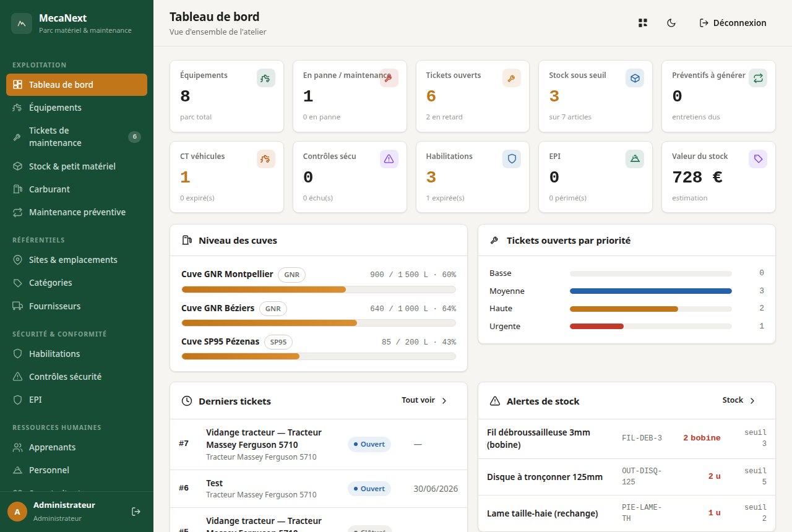Click the MecaNext logo icon
This screenshot has width=792, height=532.
tap(22, 24)
